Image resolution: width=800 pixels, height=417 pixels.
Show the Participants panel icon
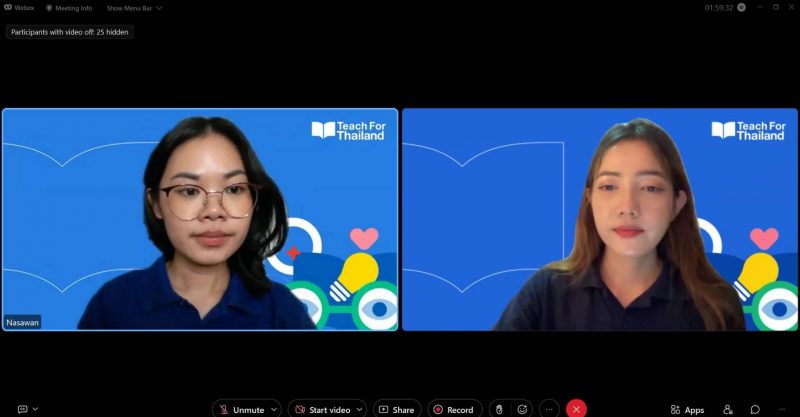pos(728,409)
